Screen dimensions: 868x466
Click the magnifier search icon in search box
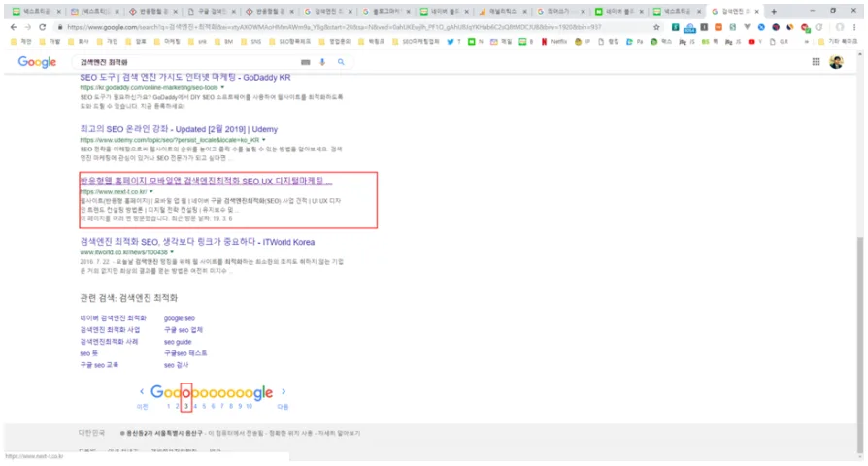pyautogui.click(x=341, y=62)
